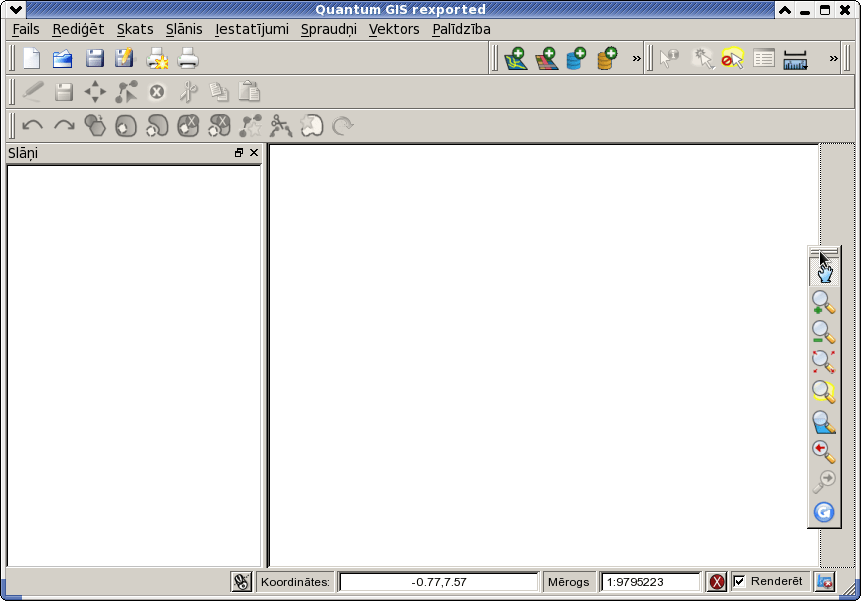Add SpatiaLite layer orange database icon
The image size is (861, 601).
click(x=607, y=58)
